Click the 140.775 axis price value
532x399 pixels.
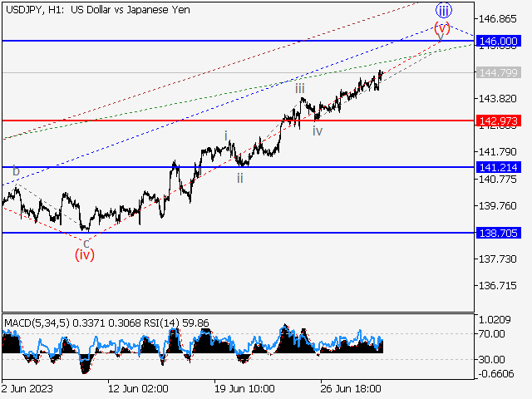click(x=497, y=180)
